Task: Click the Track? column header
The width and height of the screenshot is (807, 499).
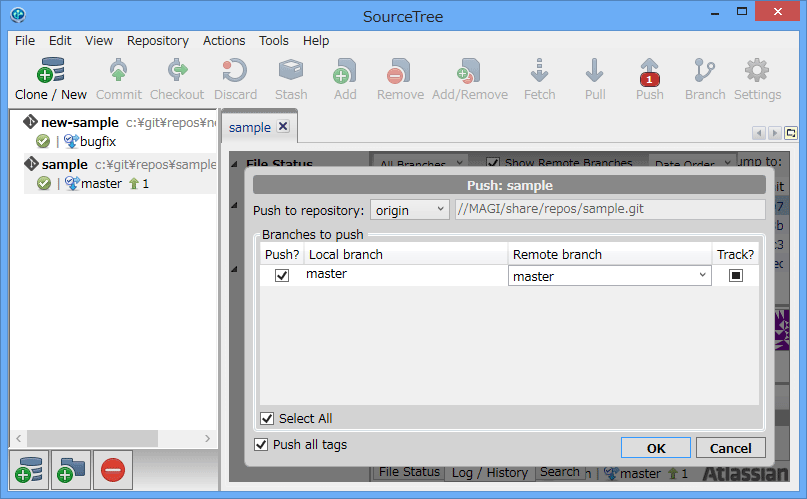Action: click(x=735, y=254)
